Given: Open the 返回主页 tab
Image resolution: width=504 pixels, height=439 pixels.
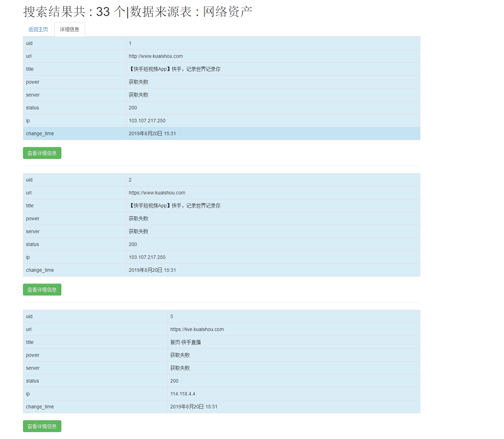Looking at the screenshot, I should [38, 30].
